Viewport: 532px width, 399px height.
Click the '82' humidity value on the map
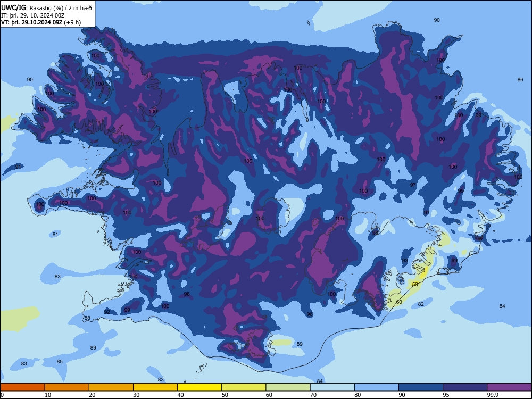click(421, 304)
